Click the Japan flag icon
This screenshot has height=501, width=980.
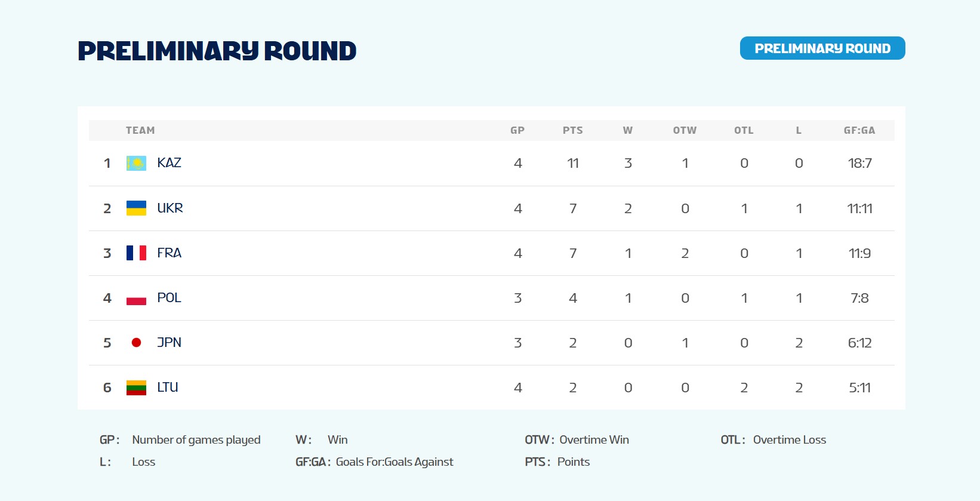pyautogui.click(x=136, y=342)
